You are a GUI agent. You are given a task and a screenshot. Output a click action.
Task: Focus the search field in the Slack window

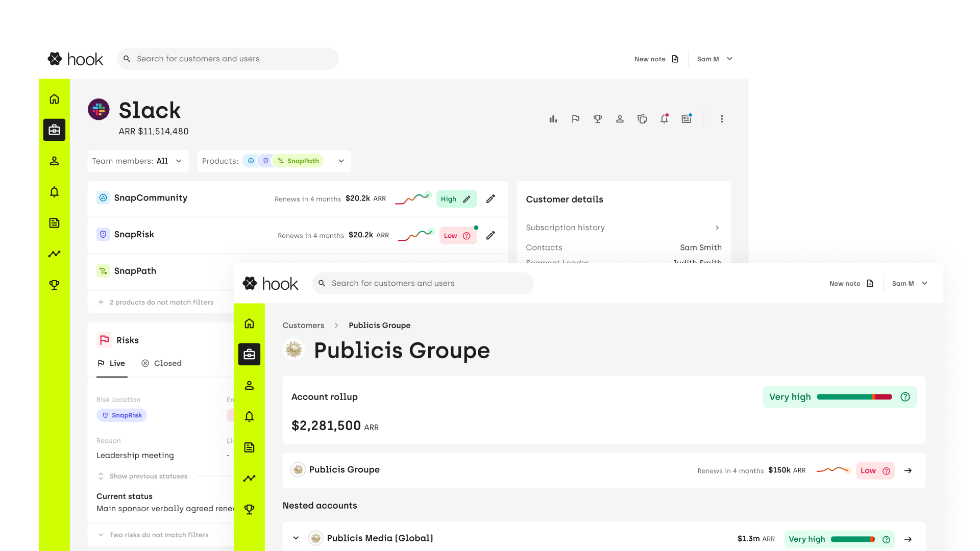(x=228, y=59)
